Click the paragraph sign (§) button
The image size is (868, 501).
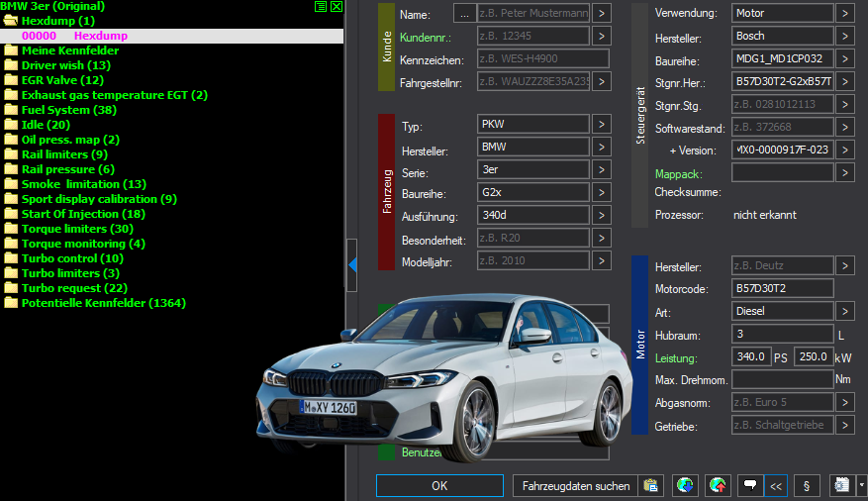tap(806, 485)
